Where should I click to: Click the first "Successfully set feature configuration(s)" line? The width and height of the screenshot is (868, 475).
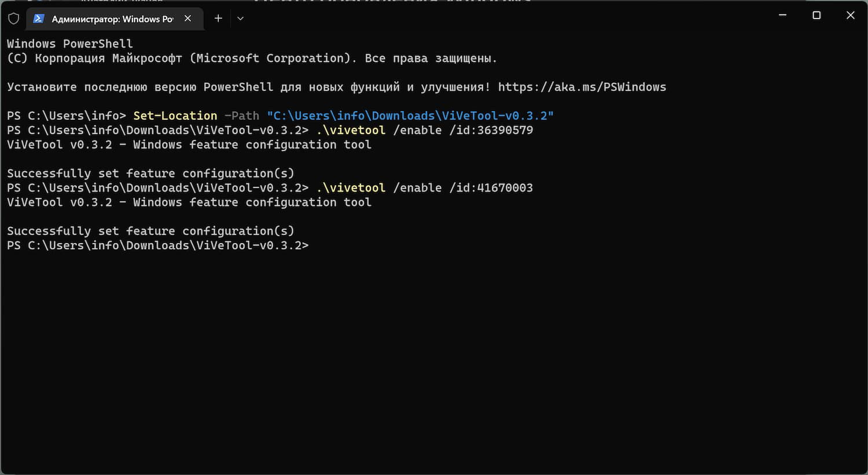click(150, 174)
